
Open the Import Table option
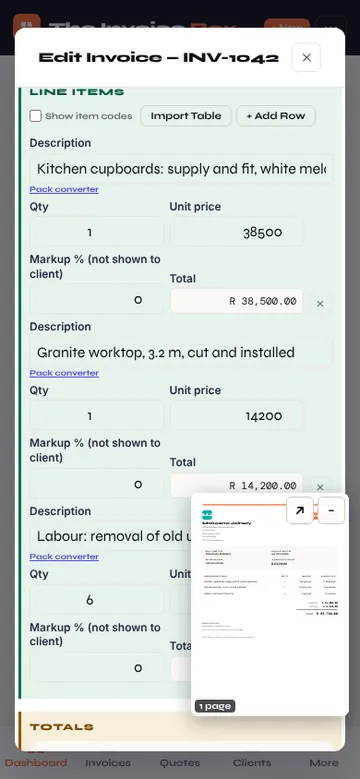186,116
